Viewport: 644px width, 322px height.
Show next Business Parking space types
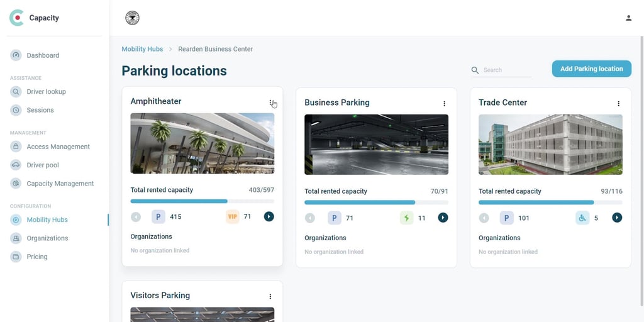pos(443,218)
